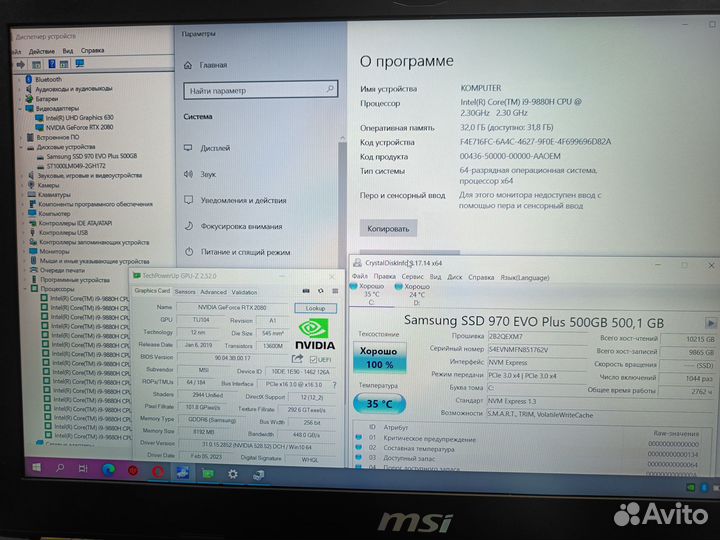The height and width of the screenshot is (540, 720).
Task: Select Samsung SSD 970 EVO Plus 500GB device
Action: (91, 156)
